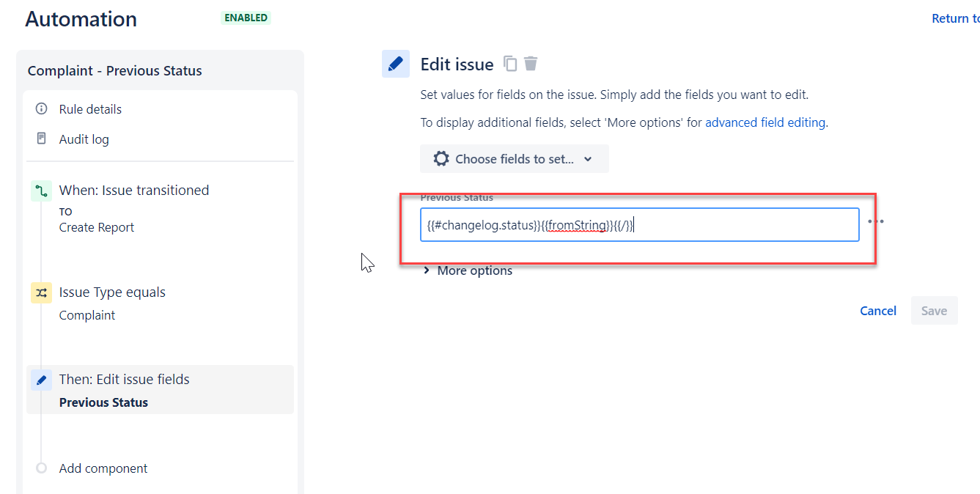Open the 'advanced field editing' link
This screenshot has width=980, height=494.
(765, 122)
